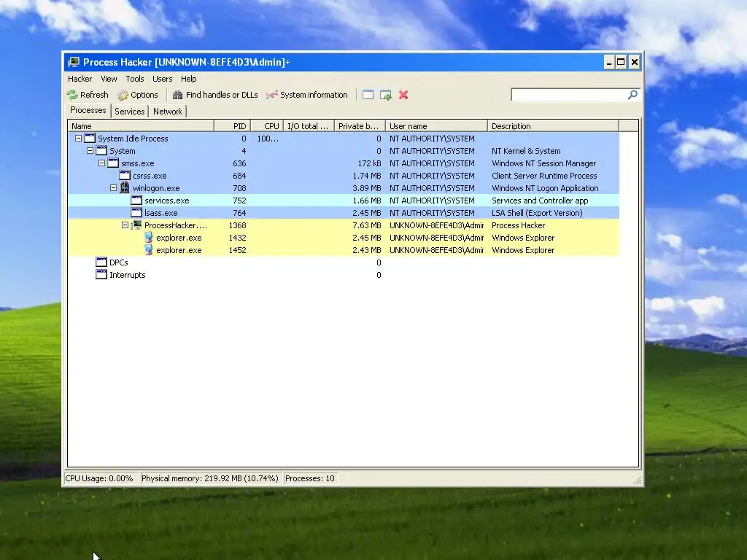
Task: Open the View menu
Action: [x=109, y=79]
